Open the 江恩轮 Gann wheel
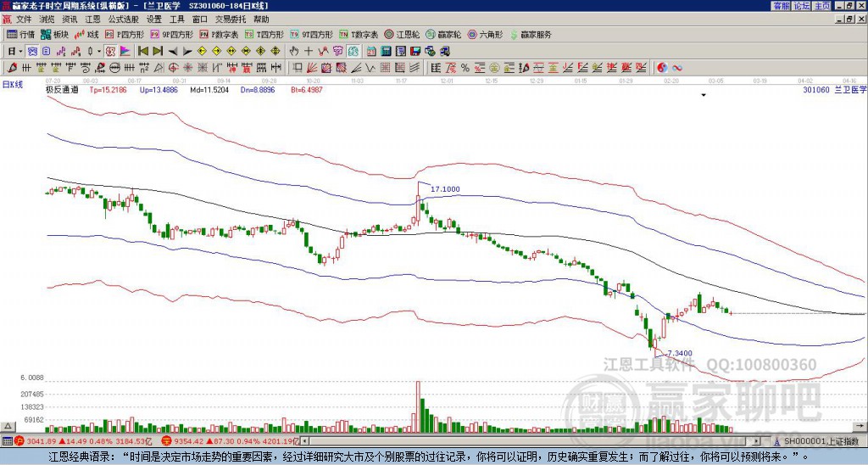 point(402,34)
